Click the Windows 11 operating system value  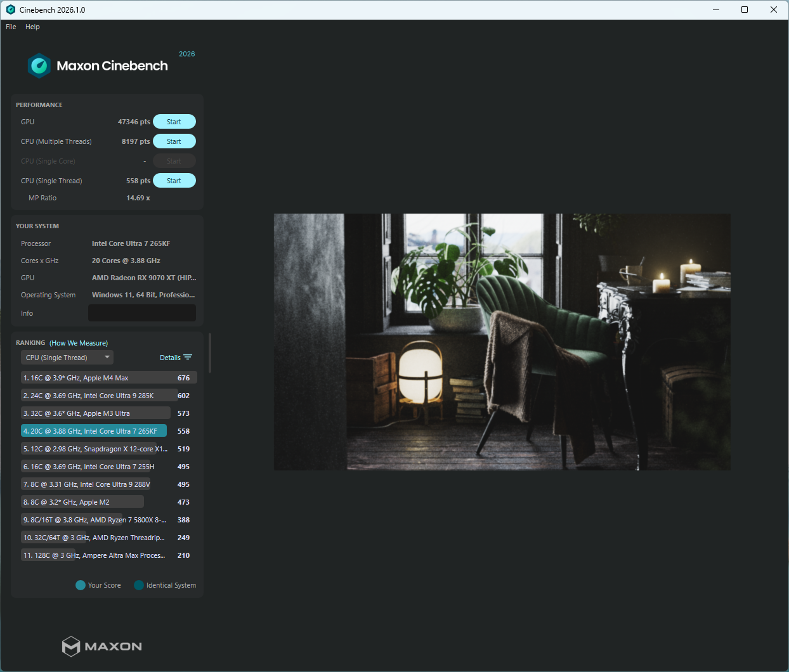(x=143, y=295)
